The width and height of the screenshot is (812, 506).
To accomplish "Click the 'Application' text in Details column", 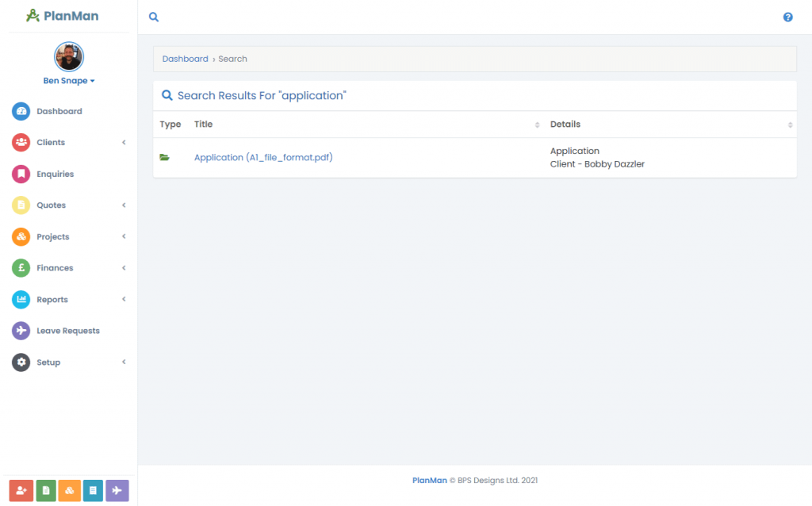I will click(574, 151).
